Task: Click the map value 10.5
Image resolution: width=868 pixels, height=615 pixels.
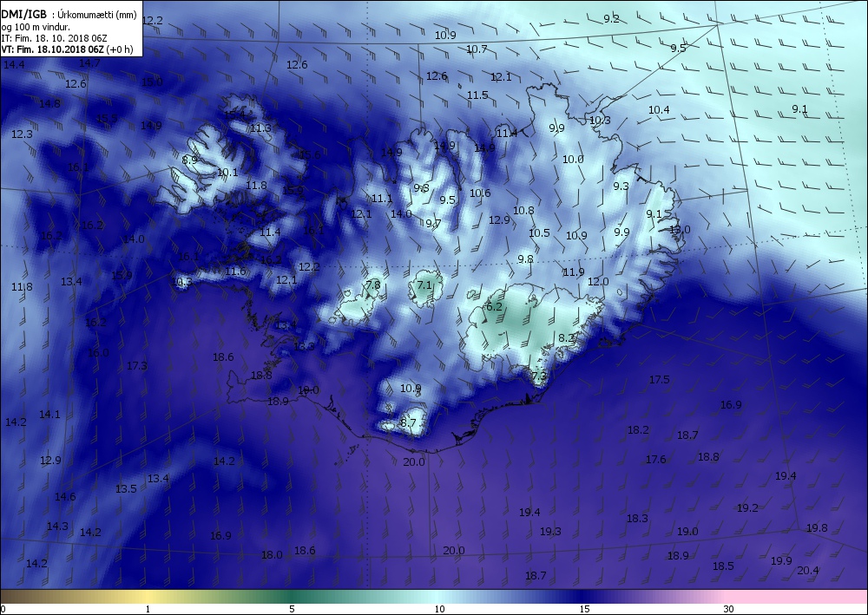Action: (x=539, y=233)
